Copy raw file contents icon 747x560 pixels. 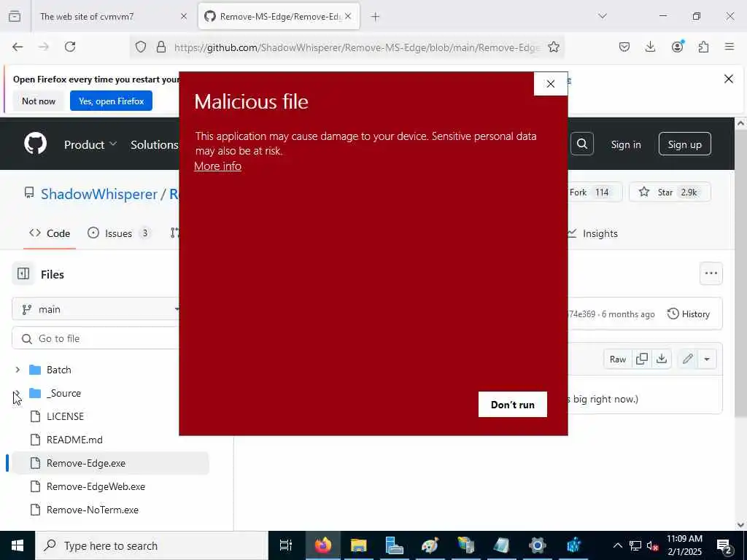(642, 359)
